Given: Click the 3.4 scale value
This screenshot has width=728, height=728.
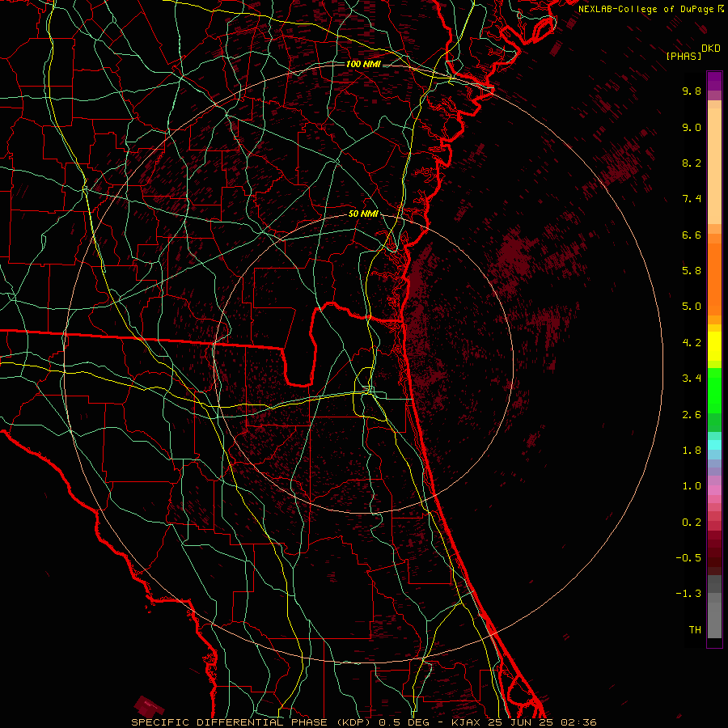Looking at the screenshot, I should pos(692,379).
